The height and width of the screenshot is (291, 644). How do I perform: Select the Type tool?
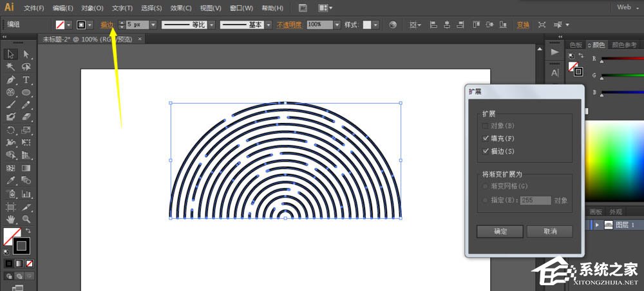coord(26,80)
